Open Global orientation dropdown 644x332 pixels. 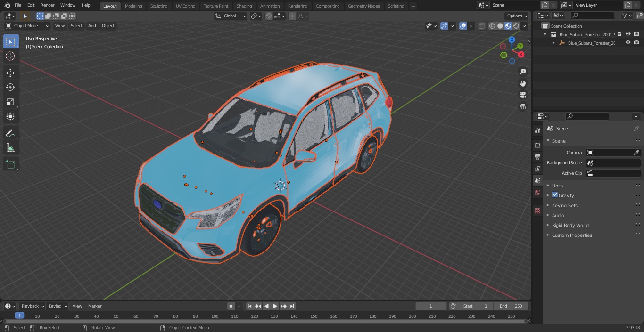[x=231, y=16]
